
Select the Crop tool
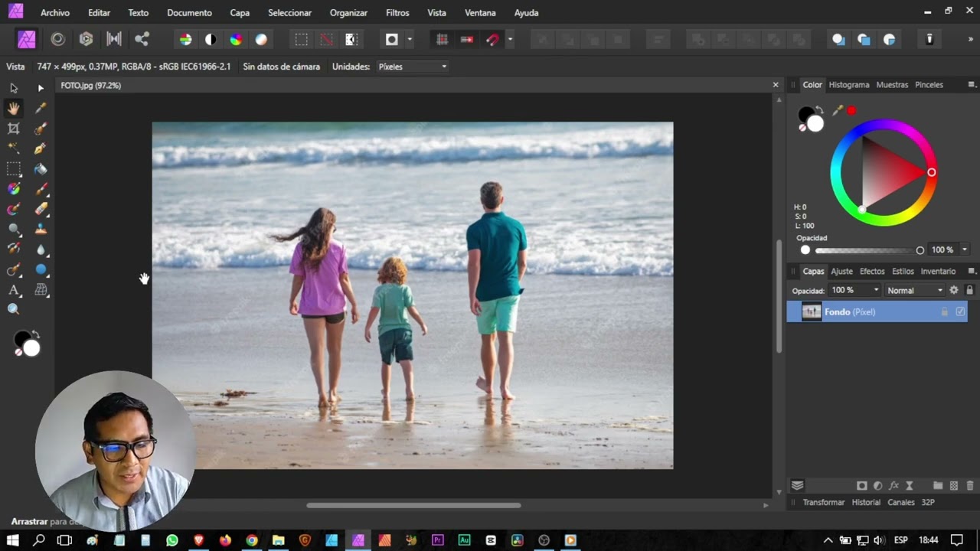(14, 129)
